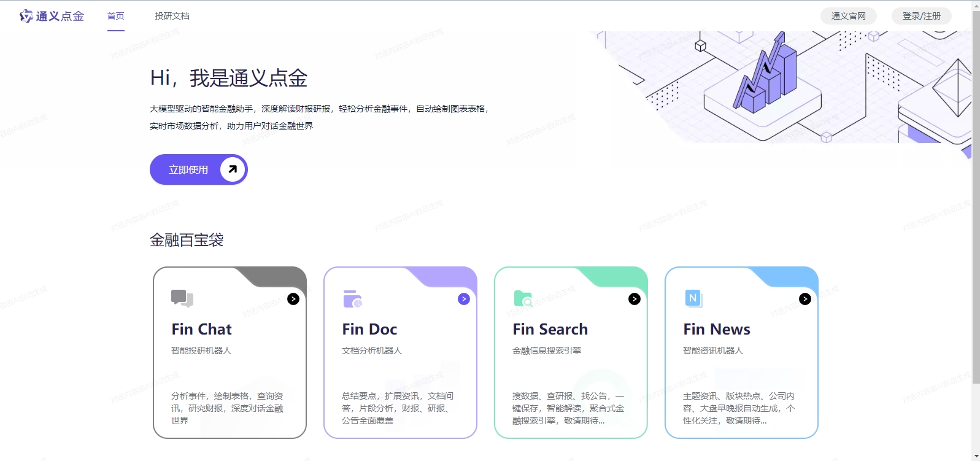The image size is (980, 461).
Task: Open the Fin Chat card title
Action: coord(202,330)
